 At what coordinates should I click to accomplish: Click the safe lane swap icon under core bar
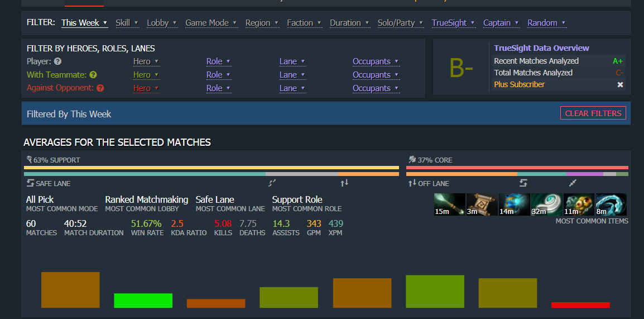pyautogui.click(x=523, y=183)
